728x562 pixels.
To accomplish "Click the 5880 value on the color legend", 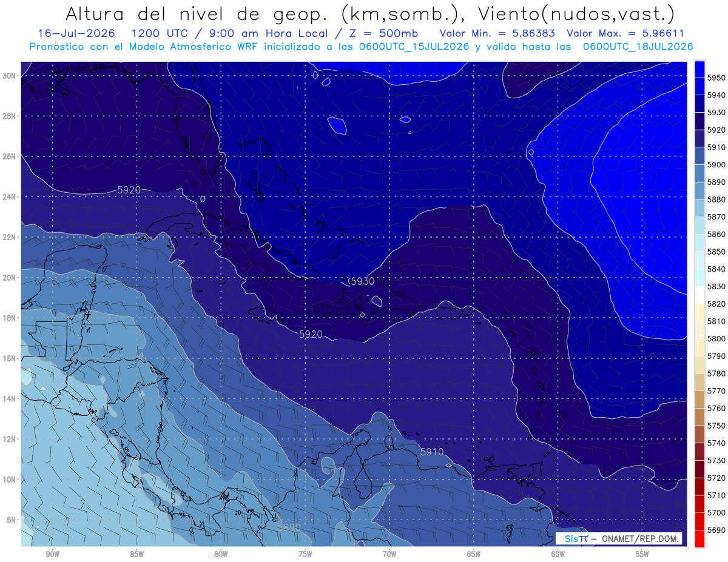I will pos(716,199).
